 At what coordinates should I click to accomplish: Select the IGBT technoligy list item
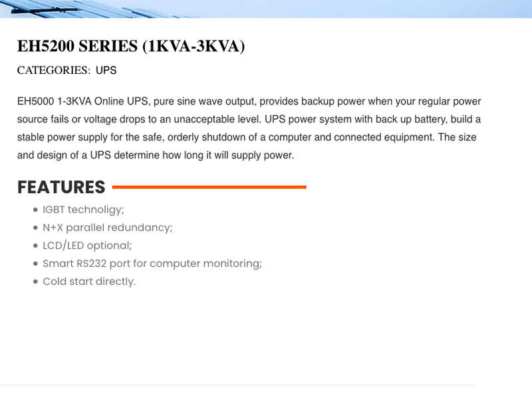coord(83,210)
